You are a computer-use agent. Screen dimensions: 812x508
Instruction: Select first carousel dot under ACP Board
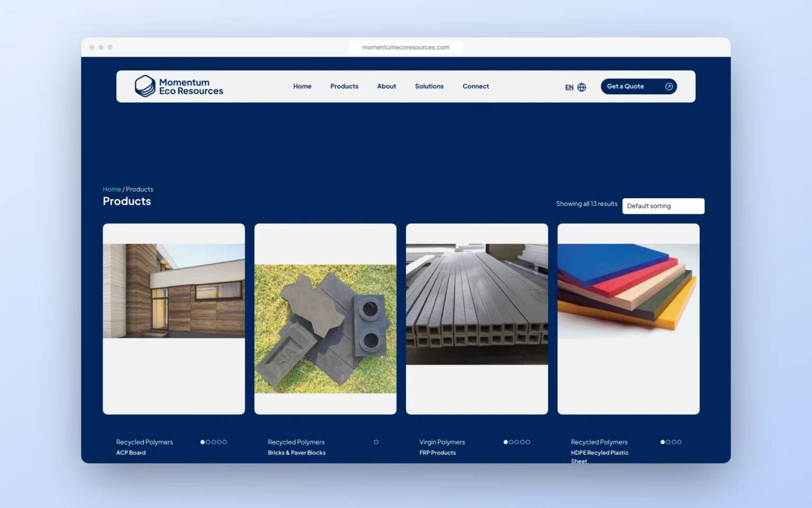[202, 442]
